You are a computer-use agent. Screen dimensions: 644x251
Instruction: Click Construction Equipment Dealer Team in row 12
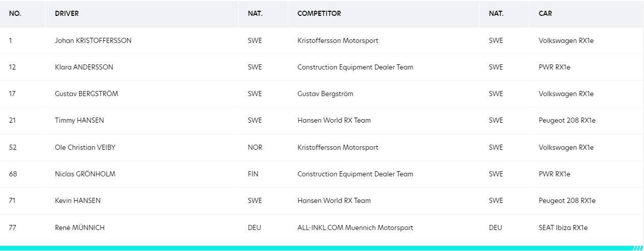click(355, 67)
